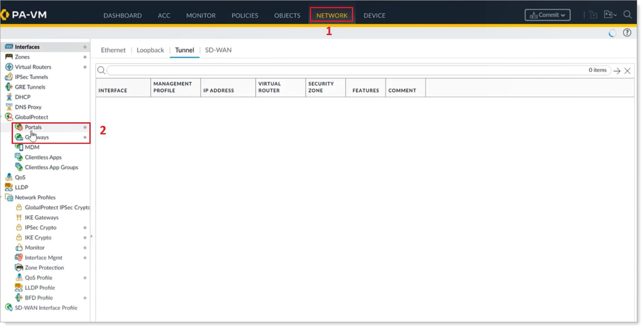Image resolution: width=644 pixels, height=329 pixels.
Task: Click the IPSec Tunnels icon
Action: click(9, 77)
